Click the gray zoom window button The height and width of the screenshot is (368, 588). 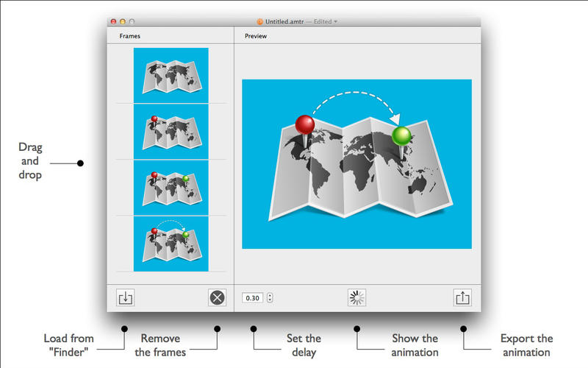pos(132,22)
